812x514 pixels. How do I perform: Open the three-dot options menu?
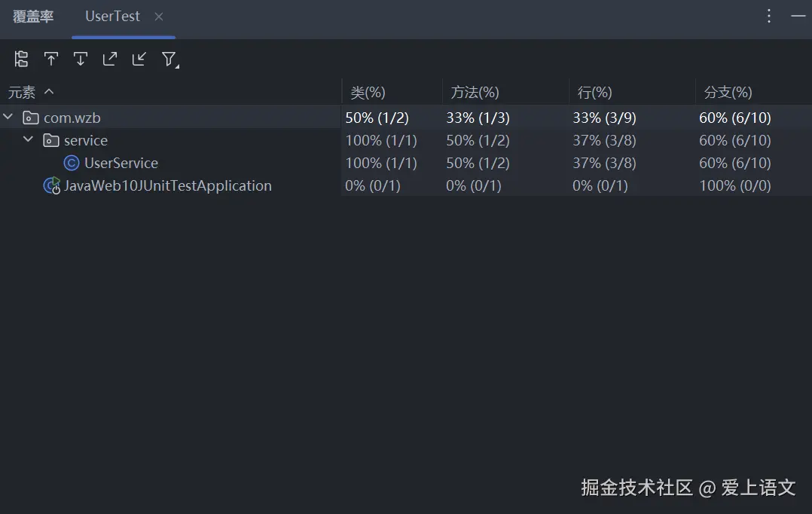tap(769, 16)
